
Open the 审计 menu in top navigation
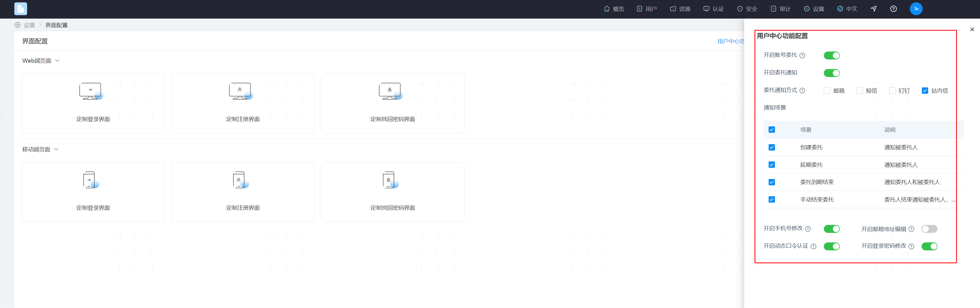(x=780, y=9)
